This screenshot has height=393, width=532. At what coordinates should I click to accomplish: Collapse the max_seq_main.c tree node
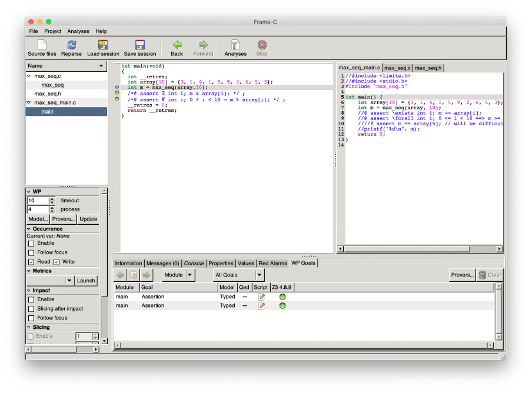(29, 102)
